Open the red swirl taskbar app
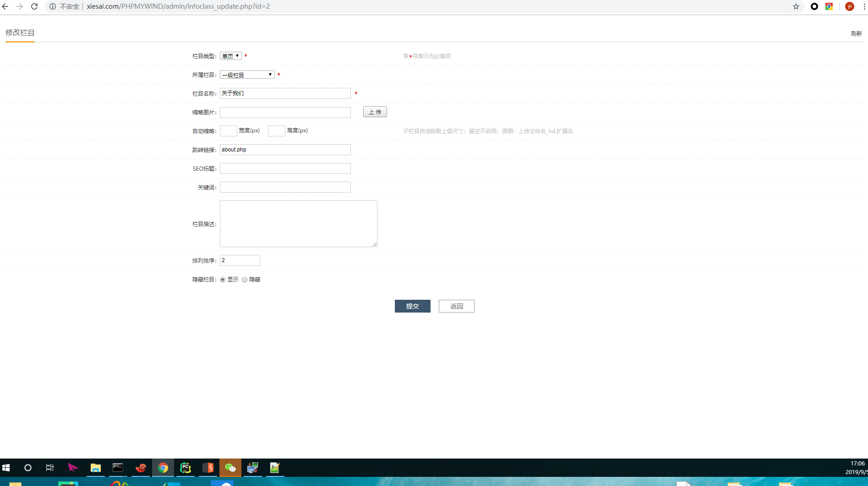The width and height of the screenshot is (868, 486). (141, 468)
